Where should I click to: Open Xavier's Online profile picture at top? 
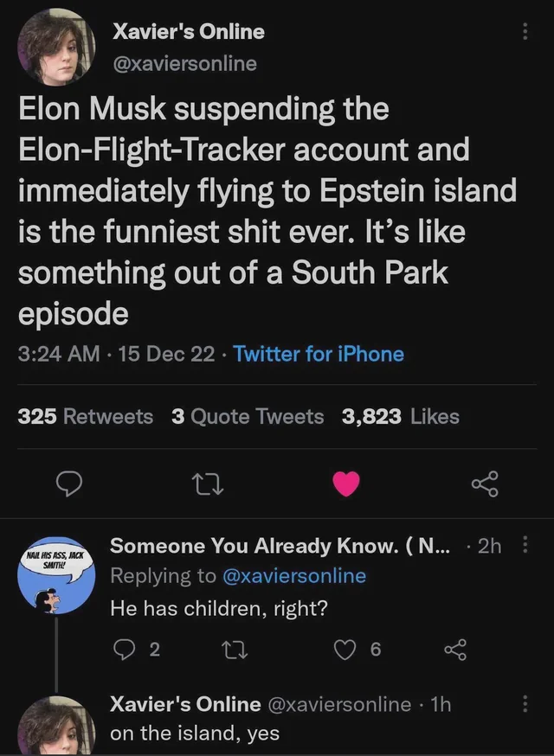pyautogui.click(x=56, y=47)
